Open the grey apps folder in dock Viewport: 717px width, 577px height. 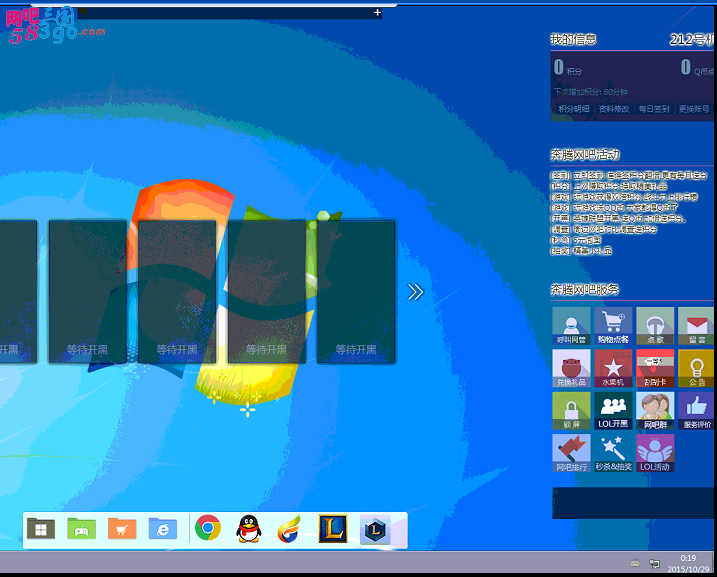pyautogui.click(x=41, y=529)
